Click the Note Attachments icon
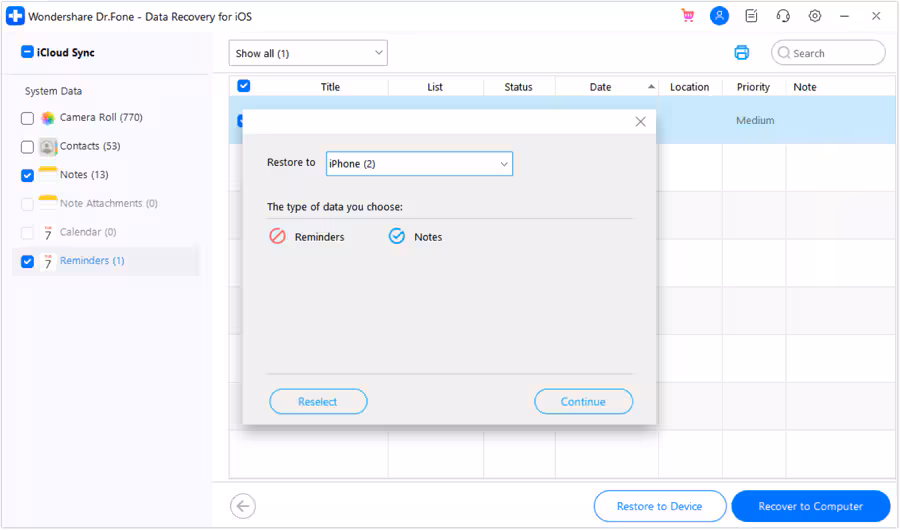This screenshot has width=900, height=530. [x=48, y=203]
